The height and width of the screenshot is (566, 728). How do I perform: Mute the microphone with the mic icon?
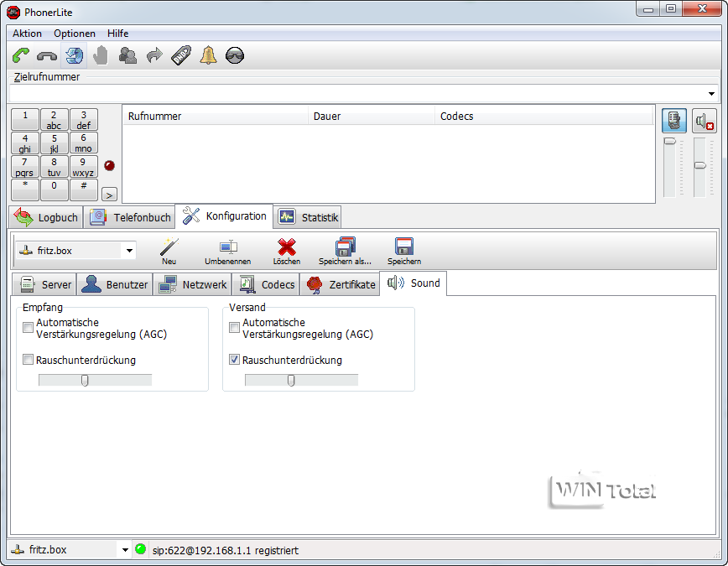[x=674, y=121]
